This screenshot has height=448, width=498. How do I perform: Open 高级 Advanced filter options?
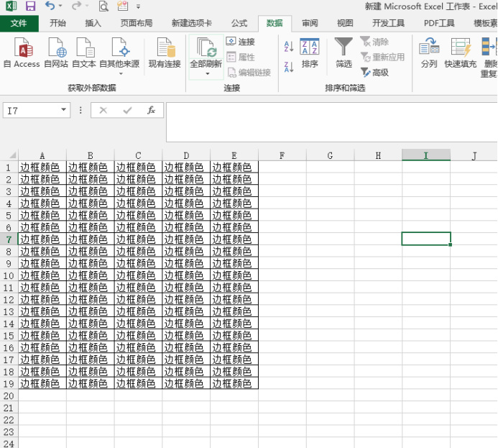375,73
